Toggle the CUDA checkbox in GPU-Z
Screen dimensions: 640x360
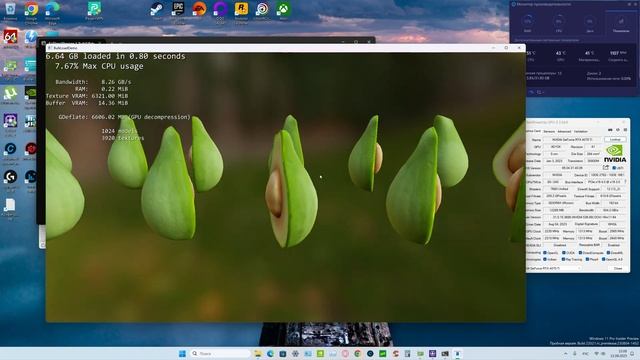click(564, 253)
